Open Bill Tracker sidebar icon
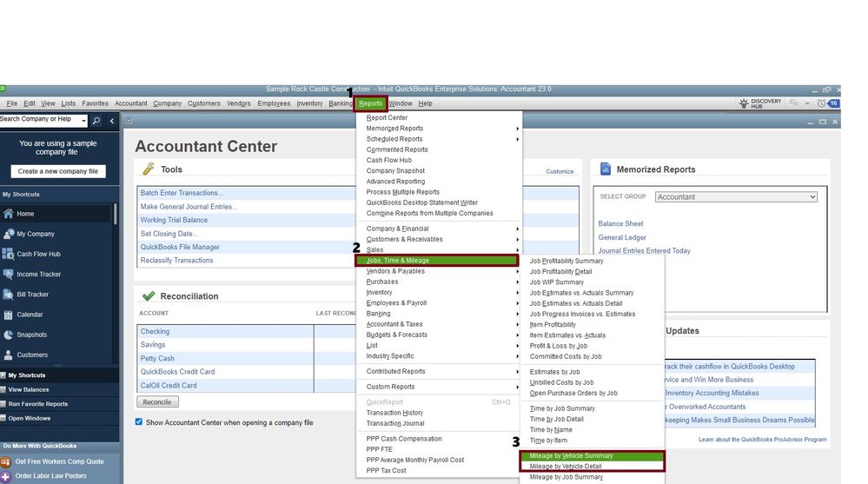 coord(8,294)
